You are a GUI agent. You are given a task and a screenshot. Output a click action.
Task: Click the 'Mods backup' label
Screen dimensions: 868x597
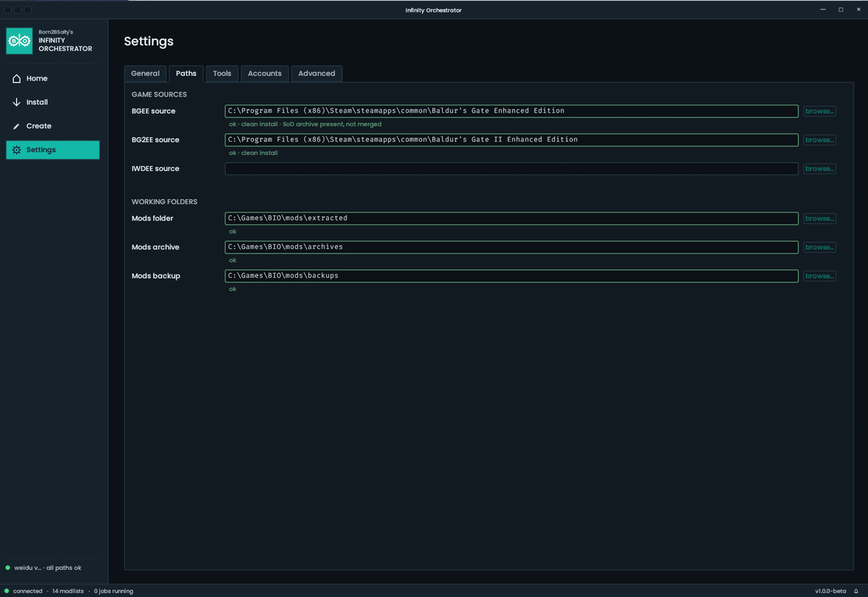coord(156,276)
